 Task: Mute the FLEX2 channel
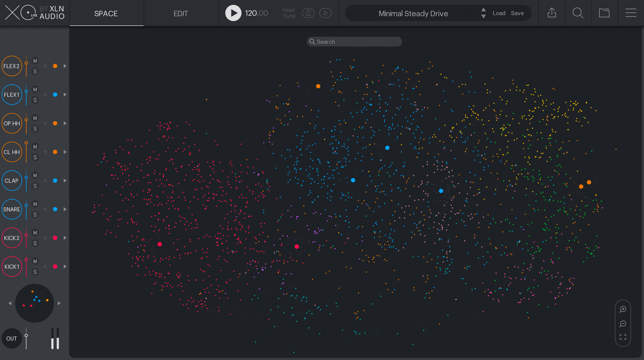[35, 61]
